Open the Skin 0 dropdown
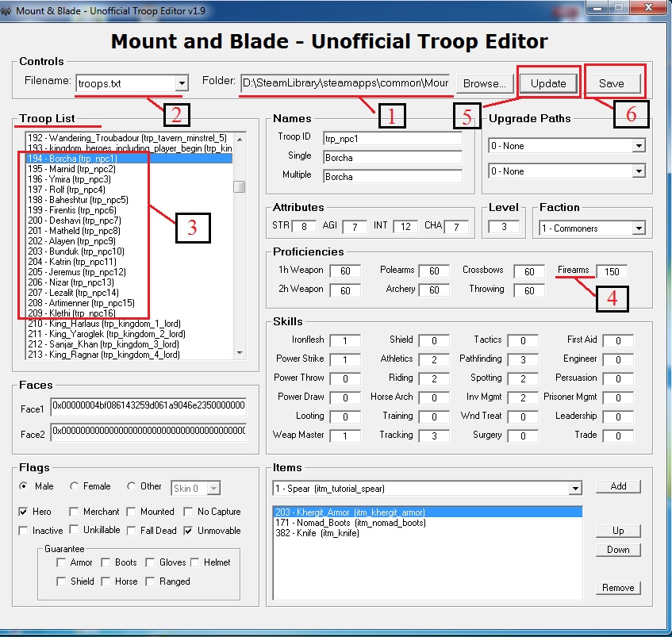Screen dimensions: 672x637 pyautogui.click(x=213, y=489)
